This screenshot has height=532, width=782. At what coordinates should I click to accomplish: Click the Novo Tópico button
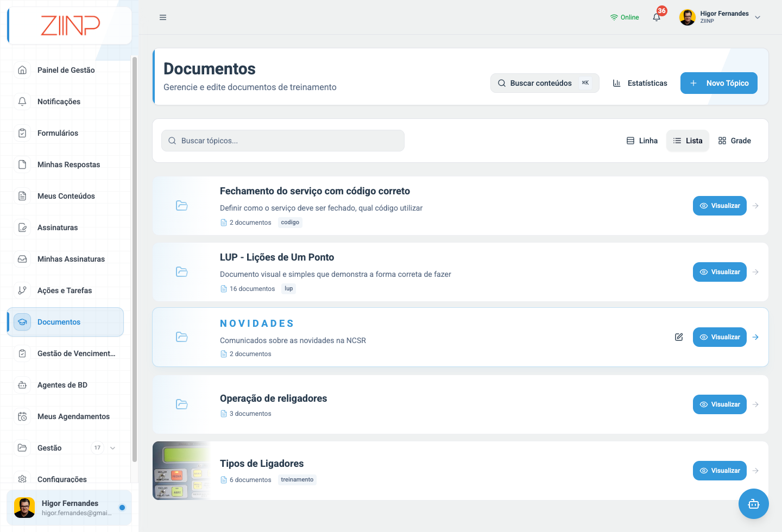(x=719, y=83)
